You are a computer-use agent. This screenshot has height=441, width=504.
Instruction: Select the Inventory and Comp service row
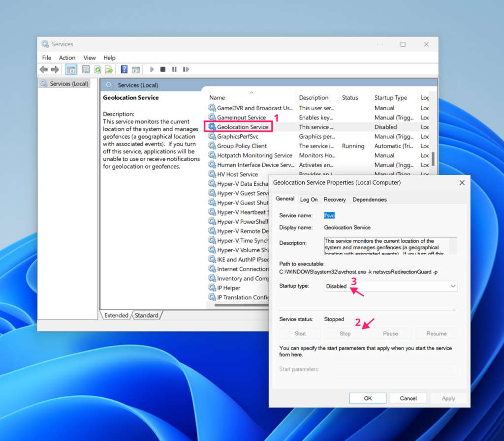[x=238, y=278]
